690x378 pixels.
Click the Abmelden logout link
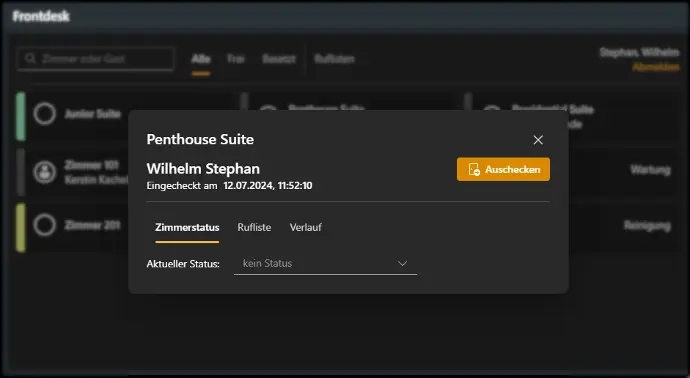pos(656,67)
